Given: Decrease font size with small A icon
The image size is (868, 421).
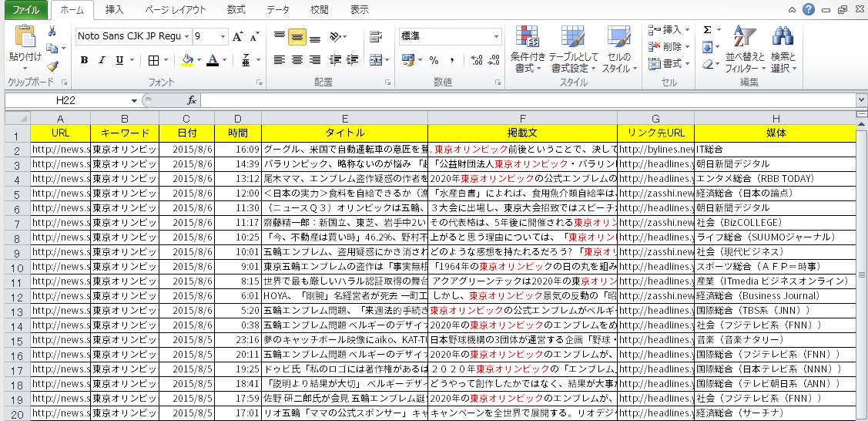Looking at the screenshot, I should click(x=254, y=36).
